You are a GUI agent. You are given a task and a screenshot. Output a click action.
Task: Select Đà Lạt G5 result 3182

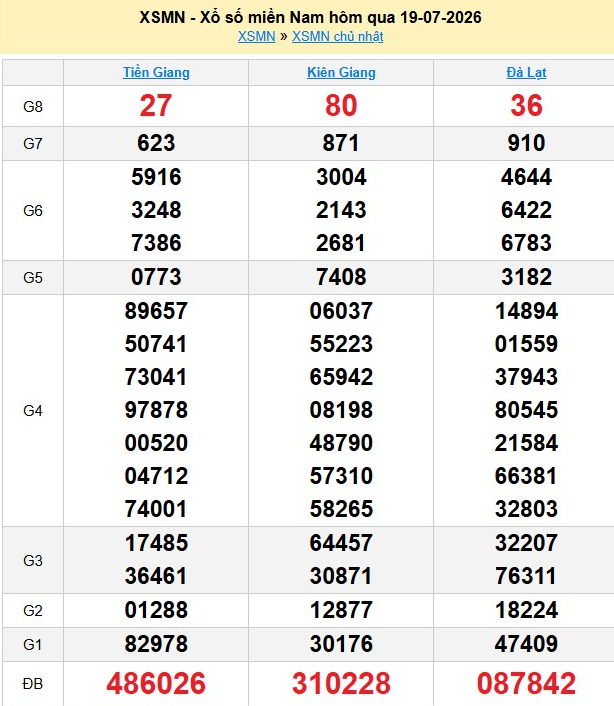(526, 277)
